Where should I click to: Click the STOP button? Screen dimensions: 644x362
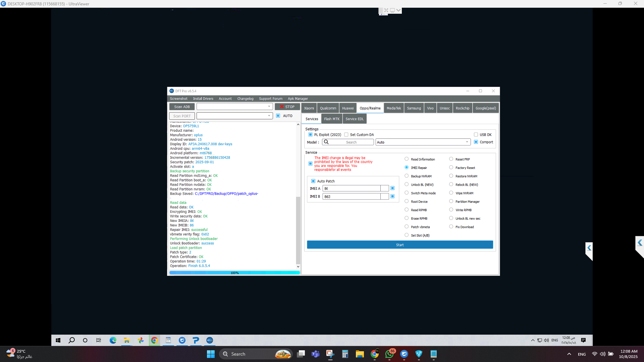(x=287, y=107)
